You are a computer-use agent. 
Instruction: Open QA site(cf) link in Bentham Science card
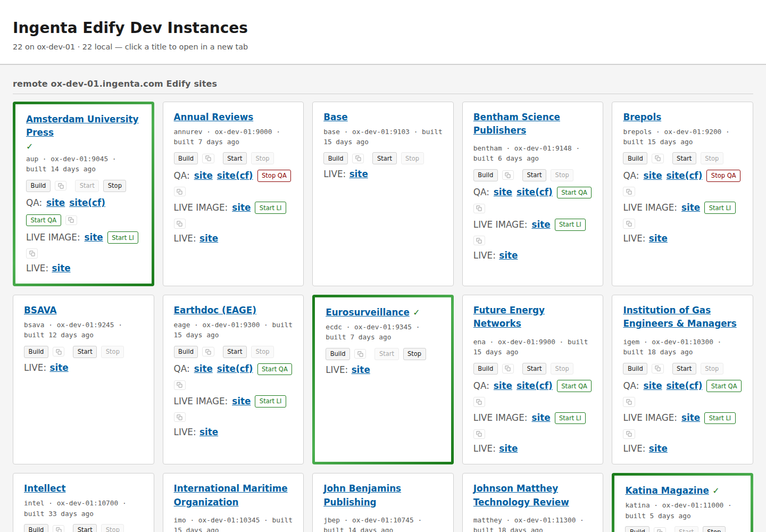click(534, 192)
